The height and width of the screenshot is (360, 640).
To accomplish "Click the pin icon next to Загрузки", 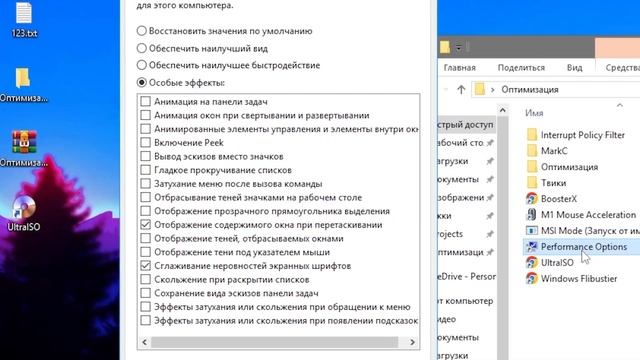I will point(490,161).
